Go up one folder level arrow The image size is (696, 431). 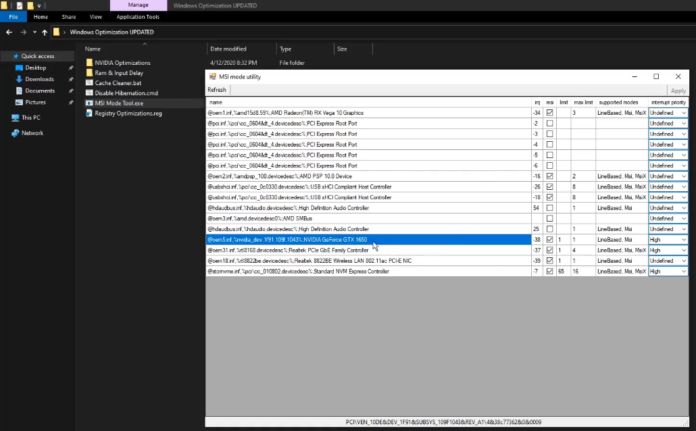click(44, 32)
